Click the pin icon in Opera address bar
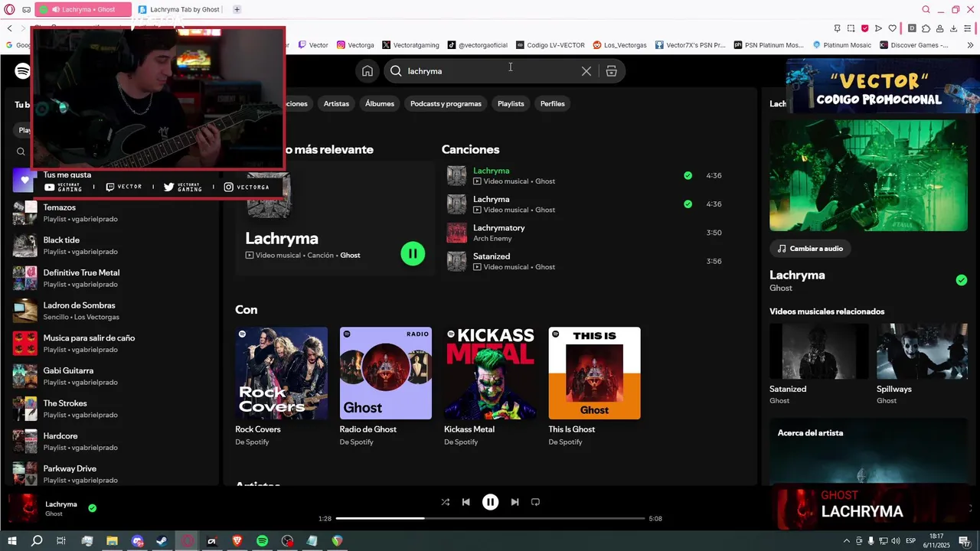 (x=837, y=28)
